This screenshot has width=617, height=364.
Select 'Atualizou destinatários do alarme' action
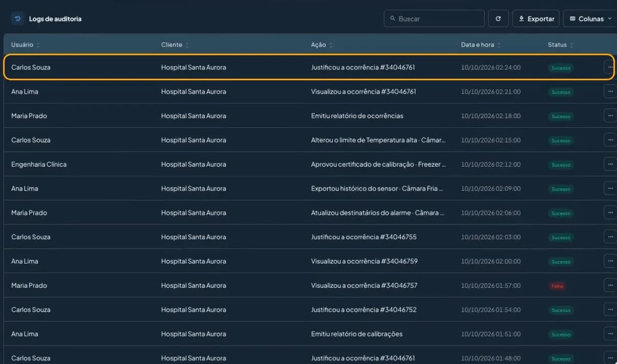[x=377, y=213]
